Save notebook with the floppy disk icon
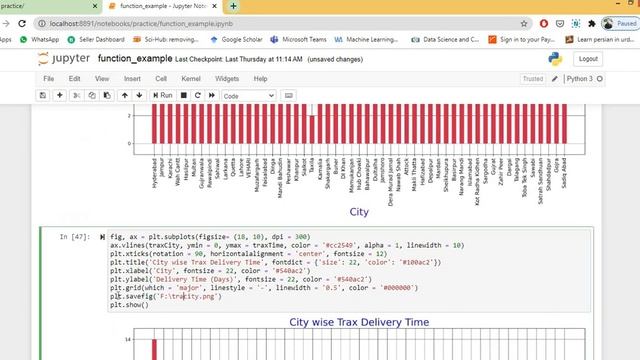The height and width of the screenshot is (360, 640). point(42,96)
